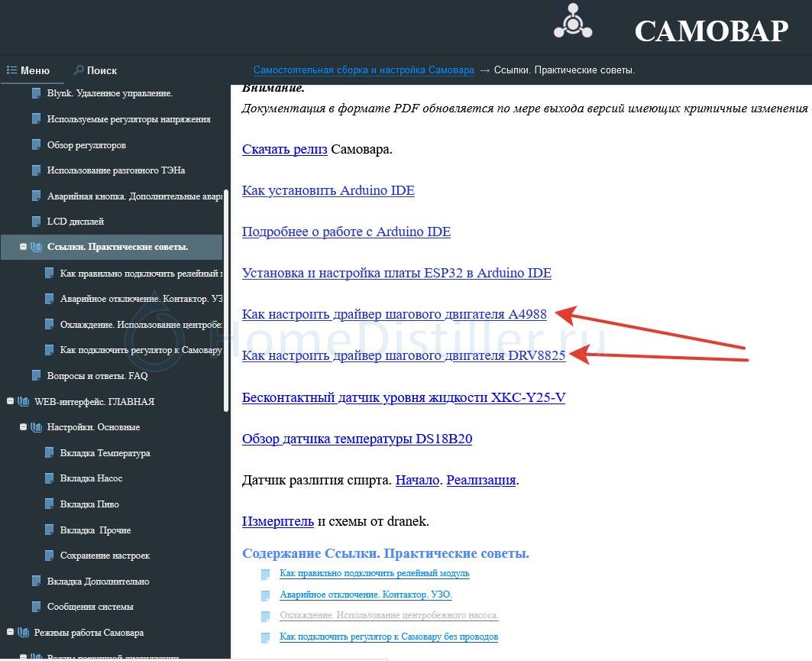Open greyed link Охлаждение. Использование центробежного насоса
Viewport: 812px width, 661px height.
pos(389,615)
